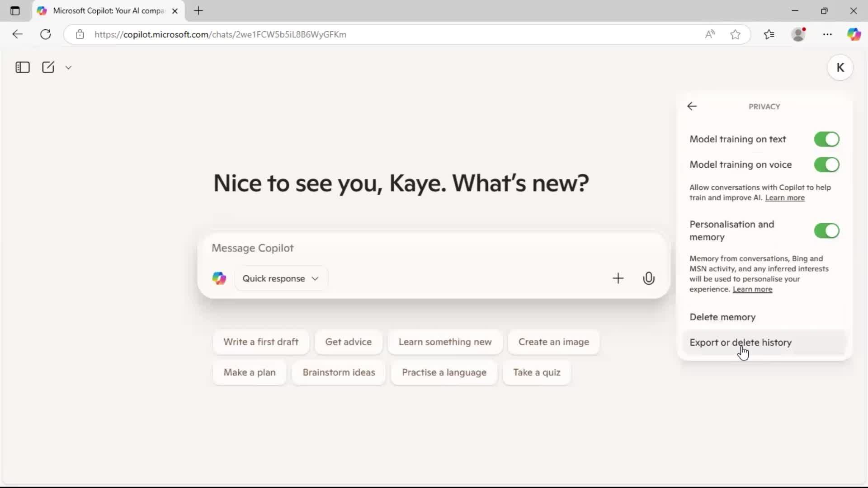Start a new chat with compose icon
Image resolution: width=868 pixels, height=488 pixels.
(48, 67)
